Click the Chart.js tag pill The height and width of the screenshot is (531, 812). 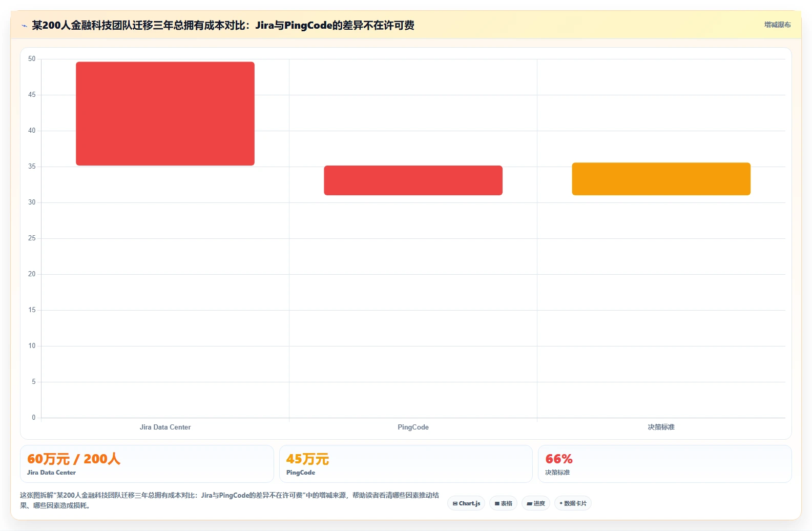click(466, 503)
